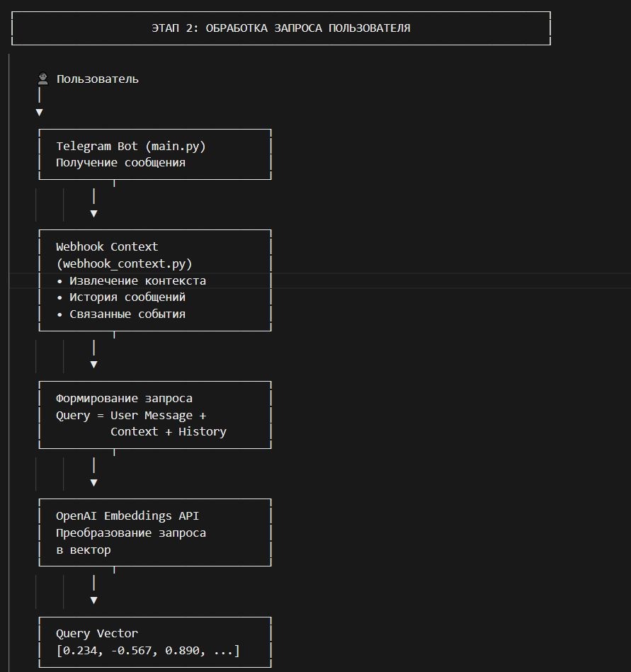
Task: Click the ЭТАП 2 header title text
Action: pyautogui.click(x=280, y=28)
